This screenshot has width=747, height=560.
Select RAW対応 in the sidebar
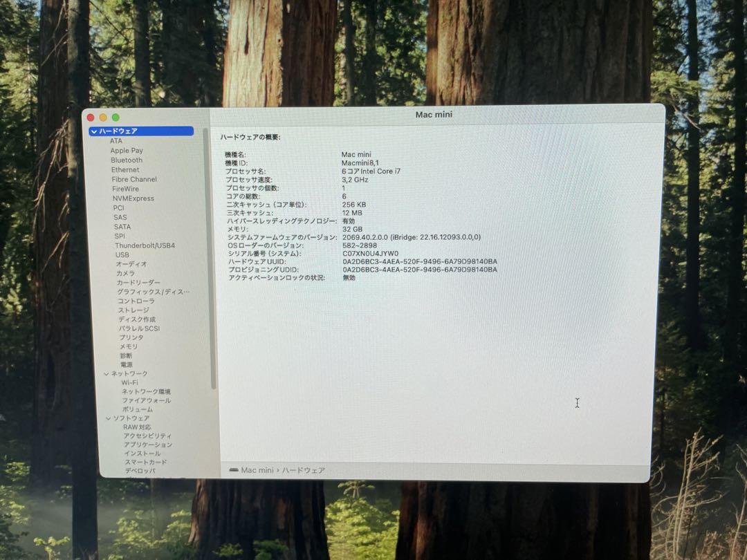(x=137, y=427)
